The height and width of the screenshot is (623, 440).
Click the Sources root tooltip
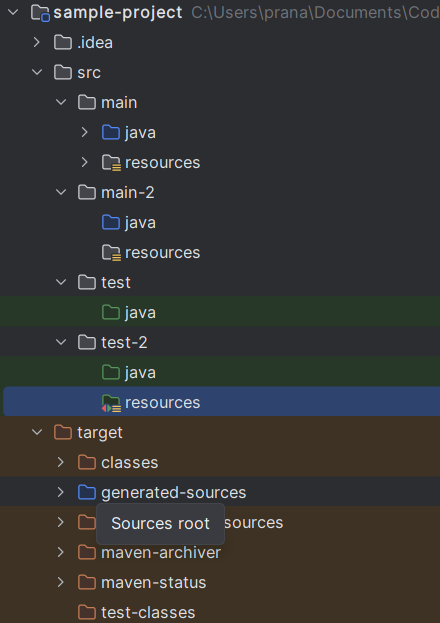coord(161,524)
